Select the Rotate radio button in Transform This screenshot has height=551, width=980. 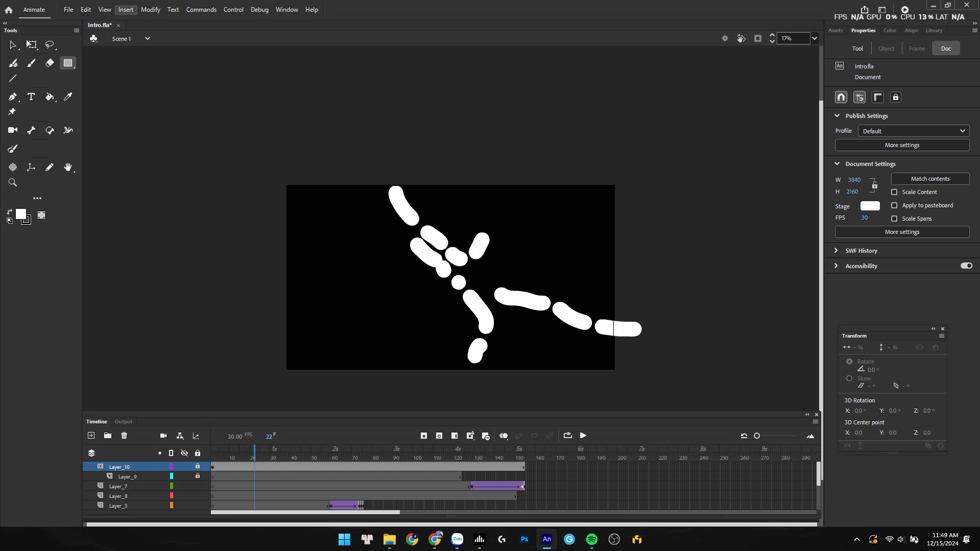[849, 361]
